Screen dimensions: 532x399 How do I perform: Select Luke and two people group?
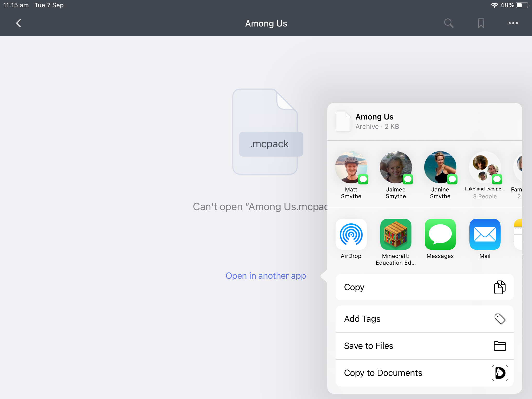[484, 174]
